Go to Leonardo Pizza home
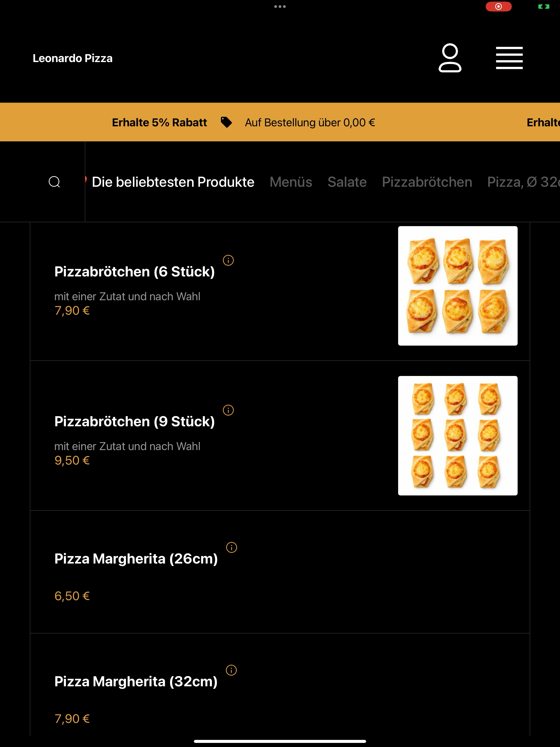The image size is (560, 747). [73, 58]
